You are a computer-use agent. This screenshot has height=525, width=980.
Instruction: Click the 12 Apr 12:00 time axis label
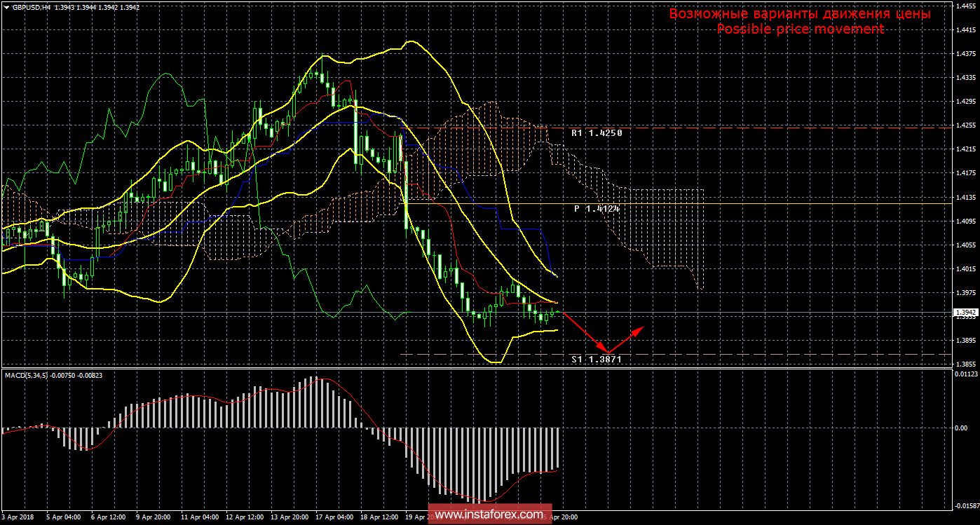pyautogui.click(x=245, y=518)
